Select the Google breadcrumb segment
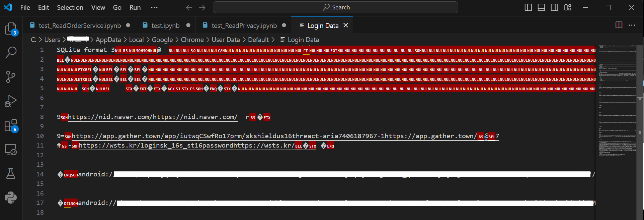Viewport: 644px width, 220px height. click(x=162, y=40)
